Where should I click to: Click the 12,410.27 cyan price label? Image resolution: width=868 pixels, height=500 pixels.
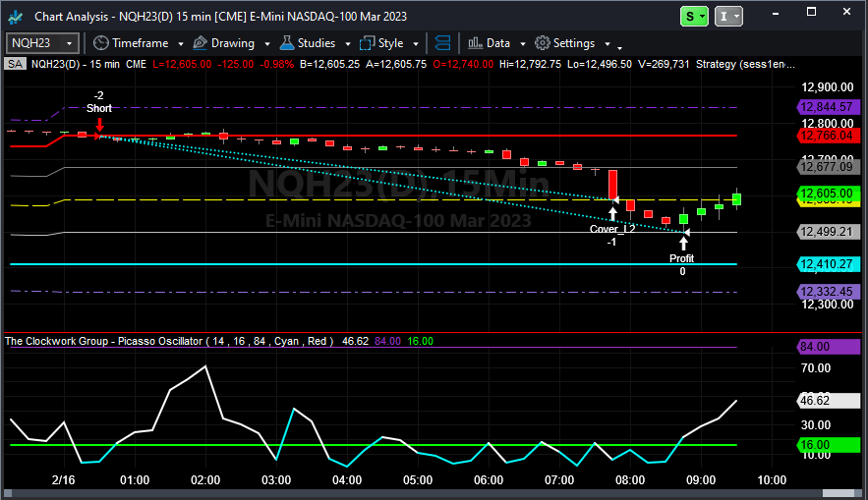828,264
